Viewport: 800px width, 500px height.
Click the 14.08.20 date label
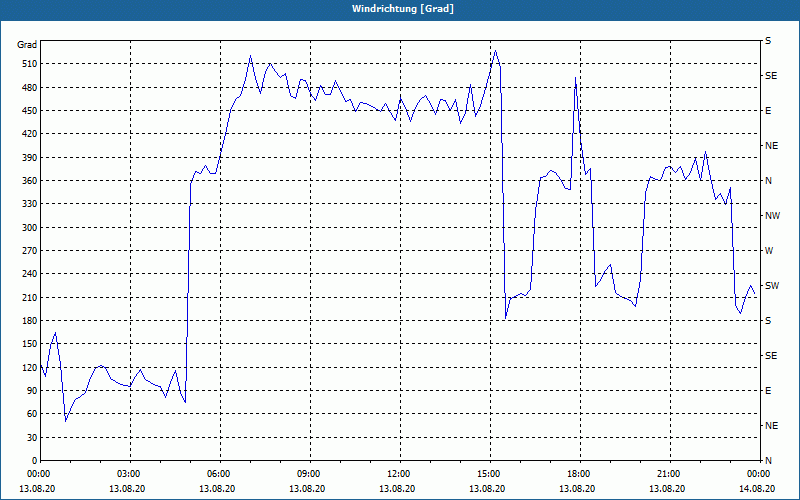coord(757,489)
